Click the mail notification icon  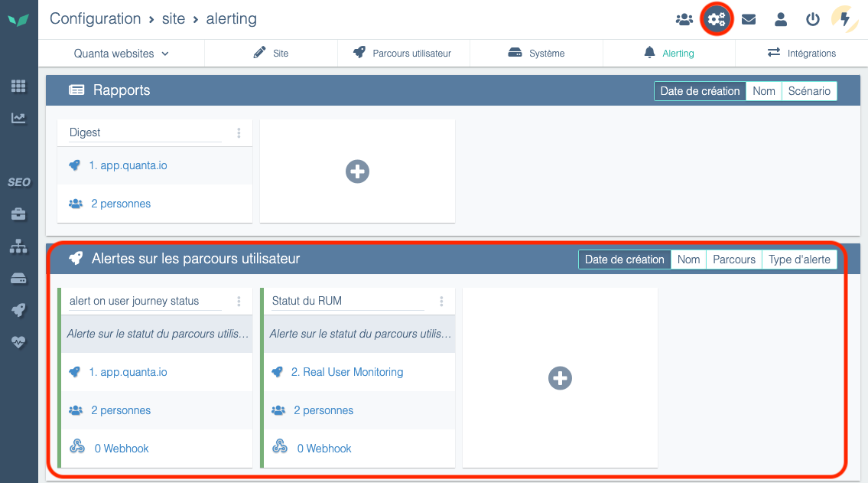click(x=749, y=19)
